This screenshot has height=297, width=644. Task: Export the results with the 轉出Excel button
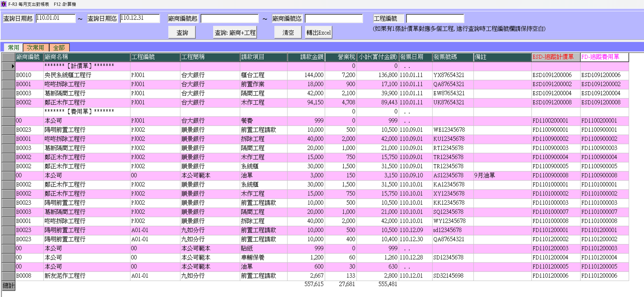pyautogui.click(x=318, y=32)
